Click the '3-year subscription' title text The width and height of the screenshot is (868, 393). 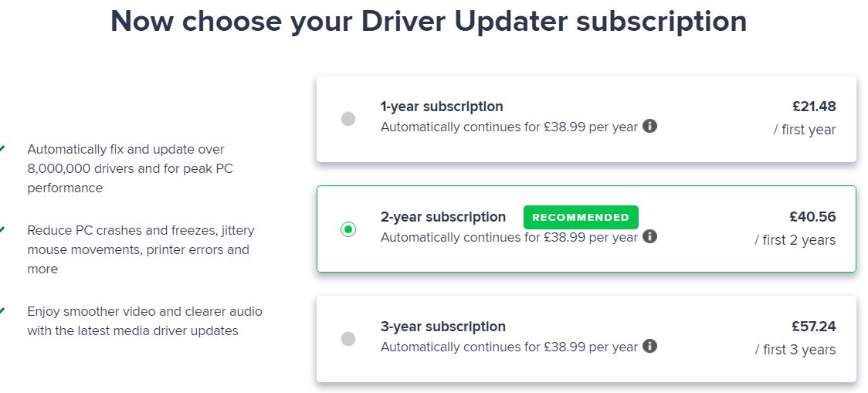pos(442,327)
